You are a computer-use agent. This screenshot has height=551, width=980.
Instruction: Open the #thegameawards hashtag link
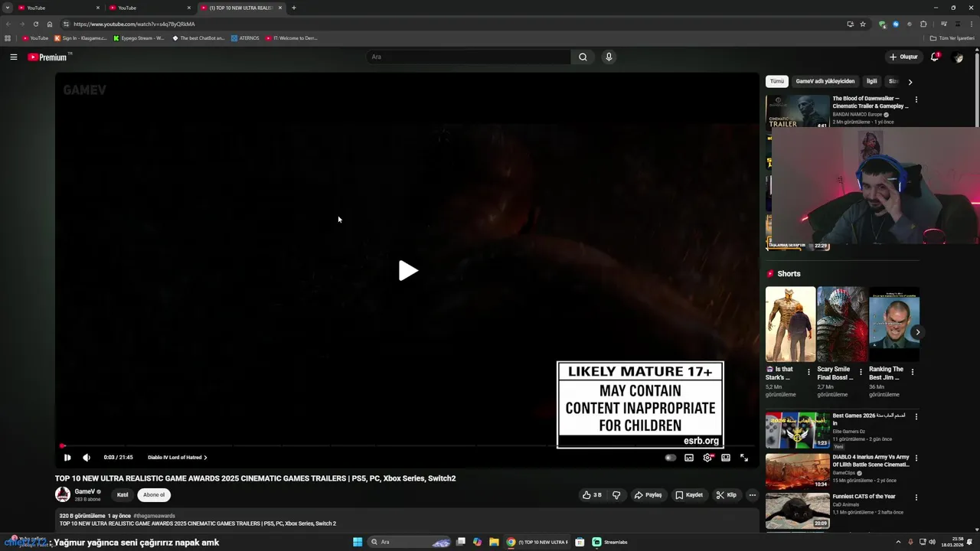154,516
